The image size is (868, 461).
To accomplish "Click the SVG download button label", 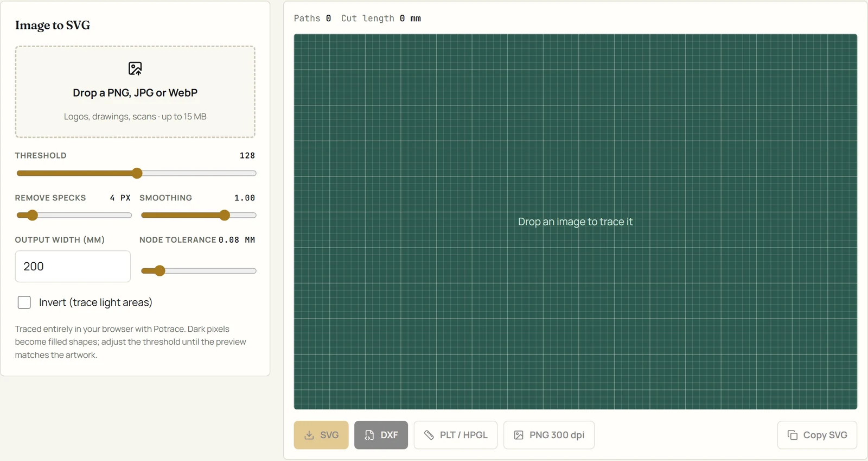I will 329,435.
